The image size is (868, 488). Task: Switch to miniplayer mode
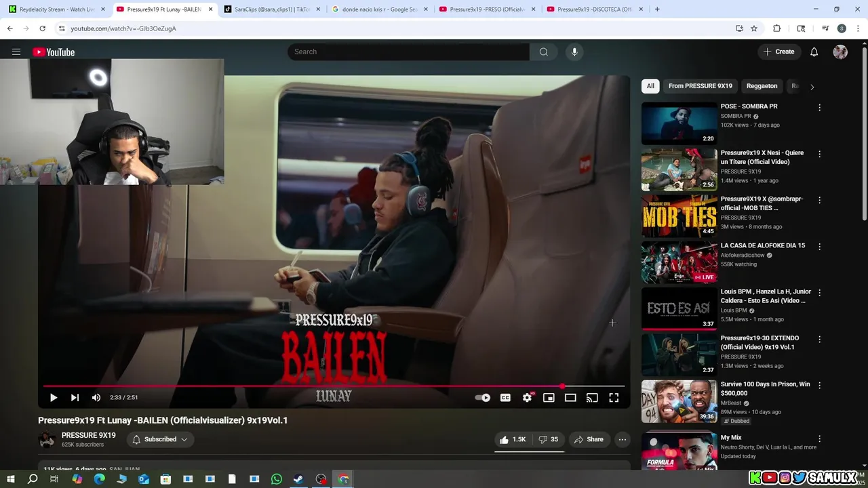(x=549, y=398)
